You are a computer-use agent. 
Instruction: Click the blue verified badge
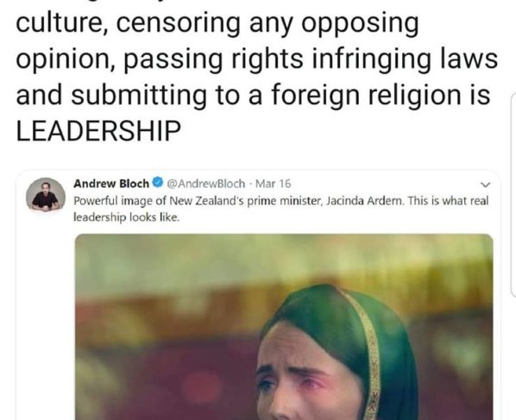(x=158, y=183)
